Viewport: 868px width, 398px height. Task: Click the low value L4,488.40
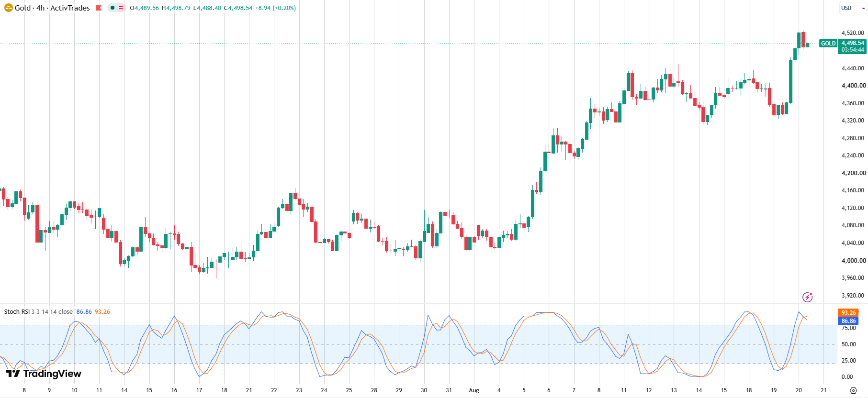[x=207, y=8]
